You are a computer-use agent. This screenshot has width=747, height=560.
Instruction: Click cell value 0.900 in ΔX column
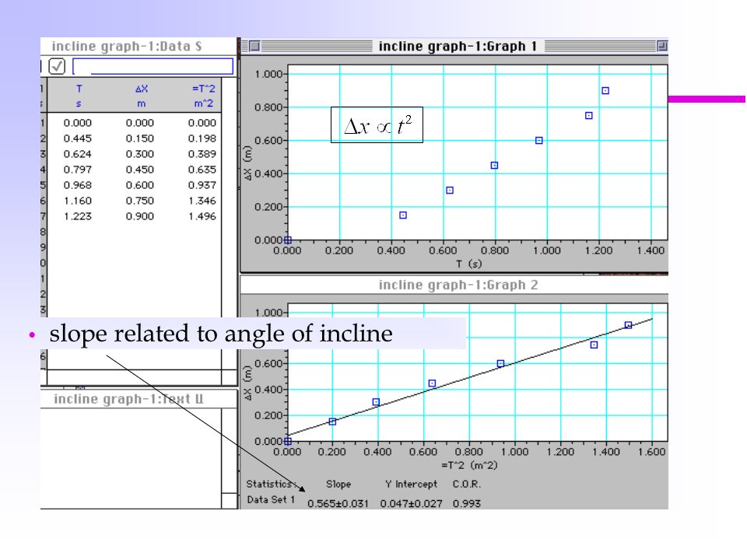click(x=139, y=216)
